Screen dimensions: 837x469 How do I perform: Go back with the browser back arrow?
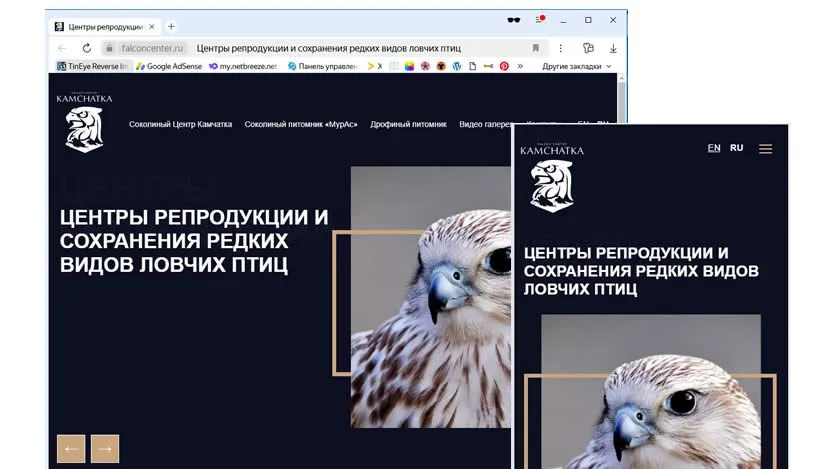tap(62, 48)
